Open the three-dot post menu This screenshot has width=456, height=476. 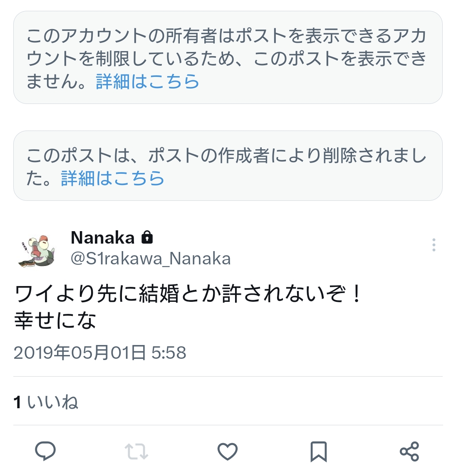(434, 245)
